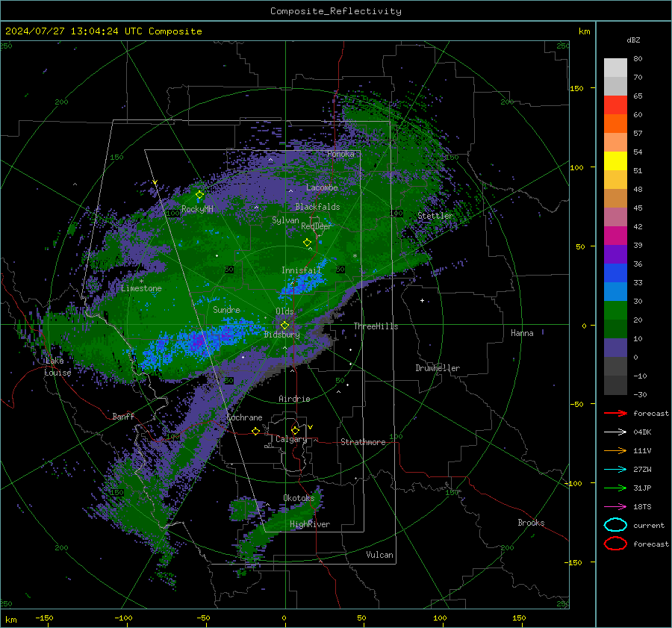
Task: Click yellow diamond marker at Didsbury
Action: pyautogui.click(x=284, y=326)
